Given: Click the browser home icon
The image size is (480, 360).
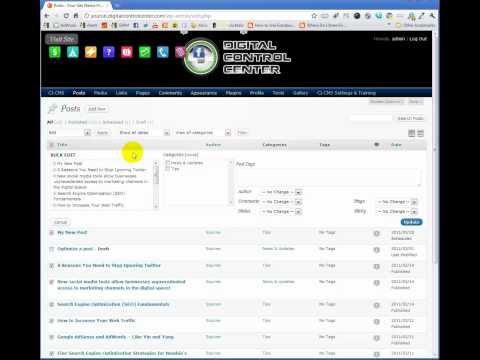Looking at the screenshot, I should click(76, 16).
